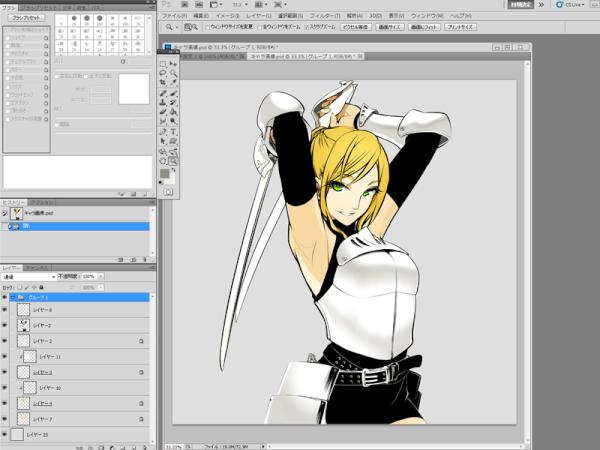Select the 3D Rotate tool
Screen dimensions: 600x450
[x=163, y=152]
